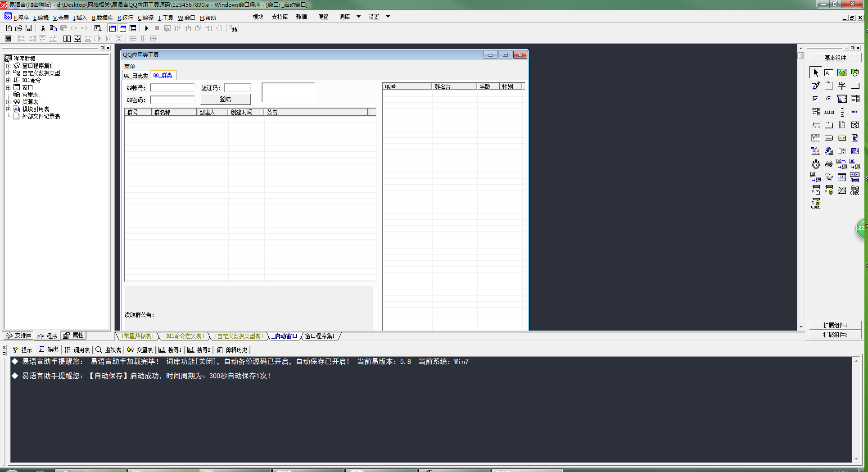This screenshot has width=868, height=472.
Task: Click the vertical scrollbar of the design area
Action: click(800, 187)
